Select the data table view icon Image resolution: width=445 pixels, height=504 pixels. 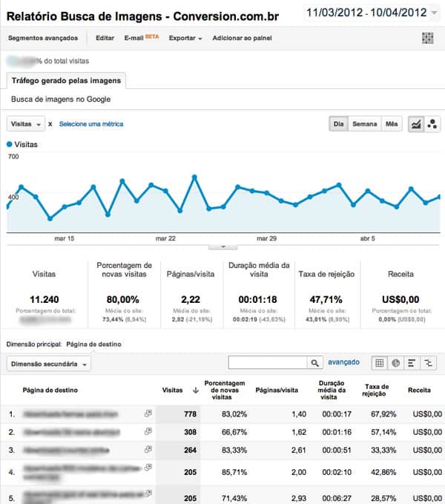click(x=379, y=363)
